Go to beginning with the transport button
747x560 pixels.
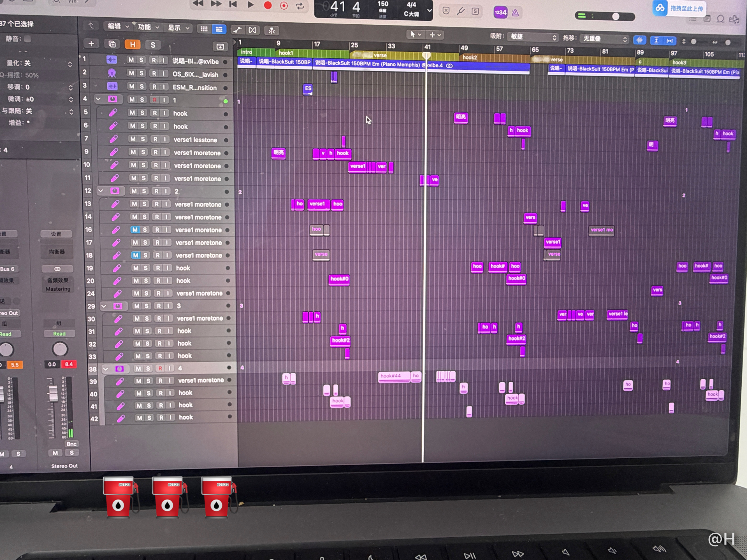pyautogui.click(x=233, y=4)
